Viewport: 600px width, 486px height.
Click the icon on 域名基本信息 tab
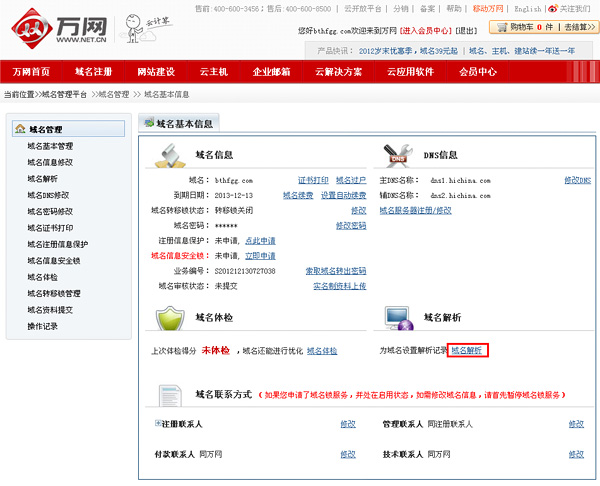tap(149, 123)
